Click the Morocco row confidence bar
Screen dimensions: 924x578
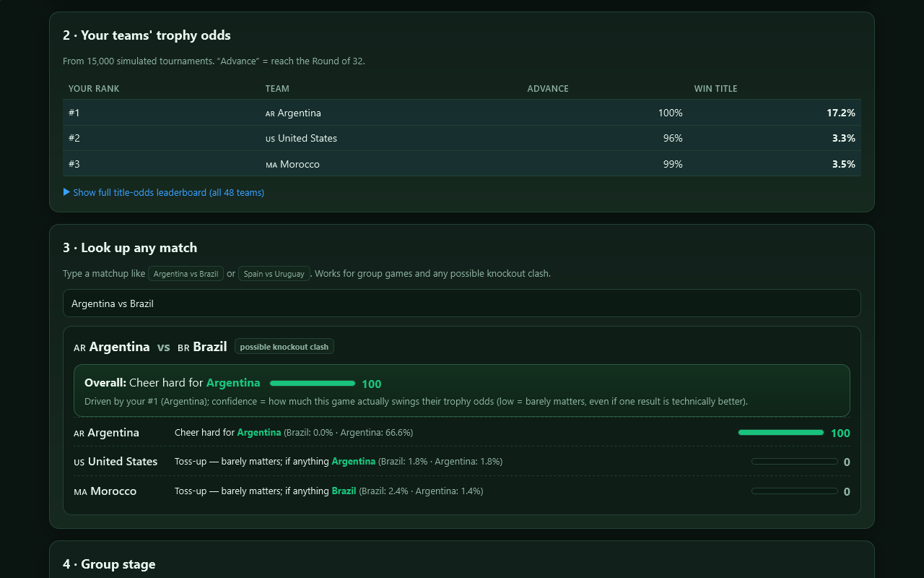795,491
